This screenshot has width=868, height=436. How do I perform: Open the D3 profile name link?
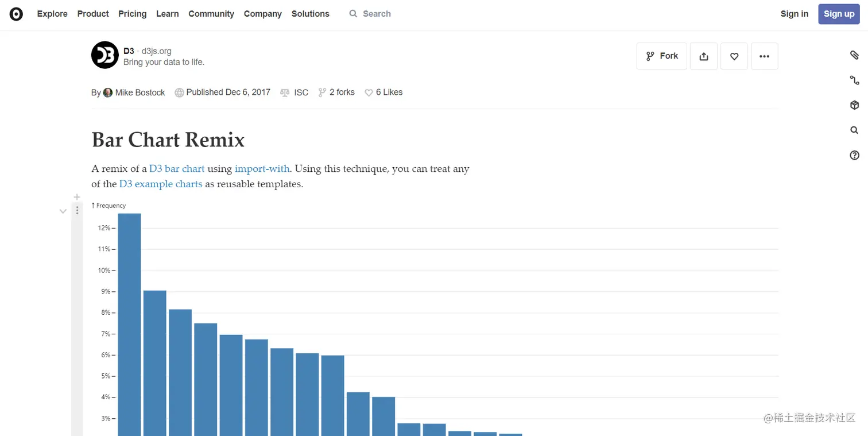pos(129,51)
